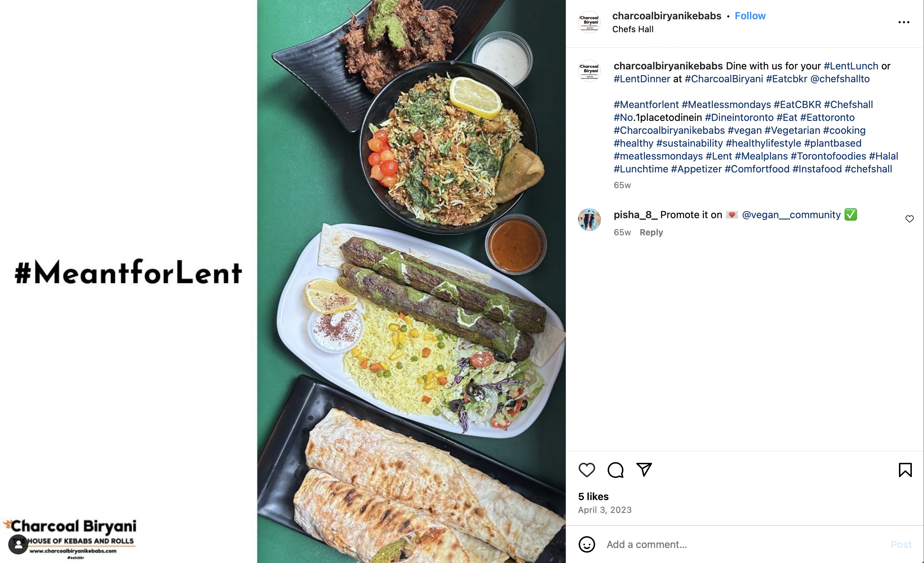
Task: Show tagged accounts via the person icon
Action: [x=18, y=544]
